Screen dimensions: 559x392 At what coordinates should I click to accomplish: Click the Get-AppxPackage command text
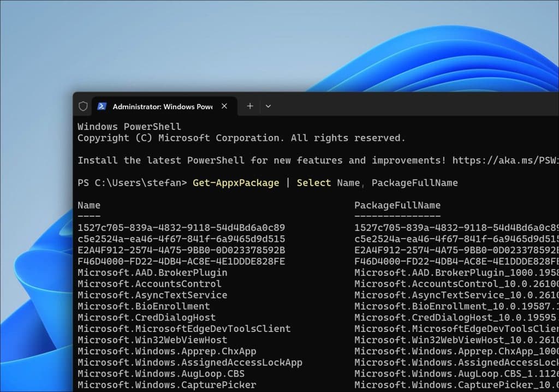[x=236, y=183]
